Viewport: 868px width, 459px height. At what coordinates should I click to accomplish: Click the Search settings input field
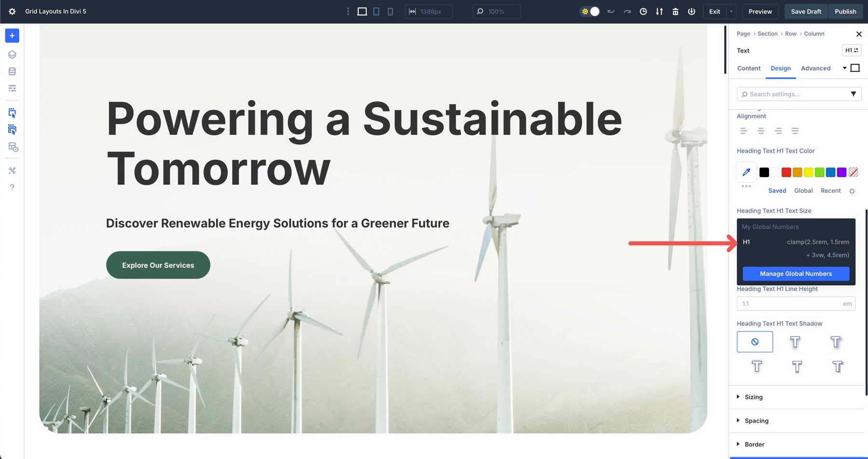pos(793,94)
